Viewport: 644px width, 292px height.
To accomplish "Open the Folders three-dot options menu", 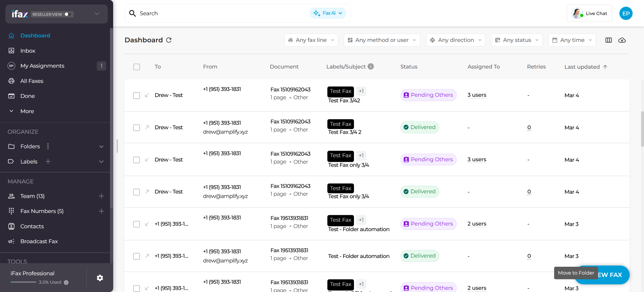I will pyautogui.click(x=48, y=146).
